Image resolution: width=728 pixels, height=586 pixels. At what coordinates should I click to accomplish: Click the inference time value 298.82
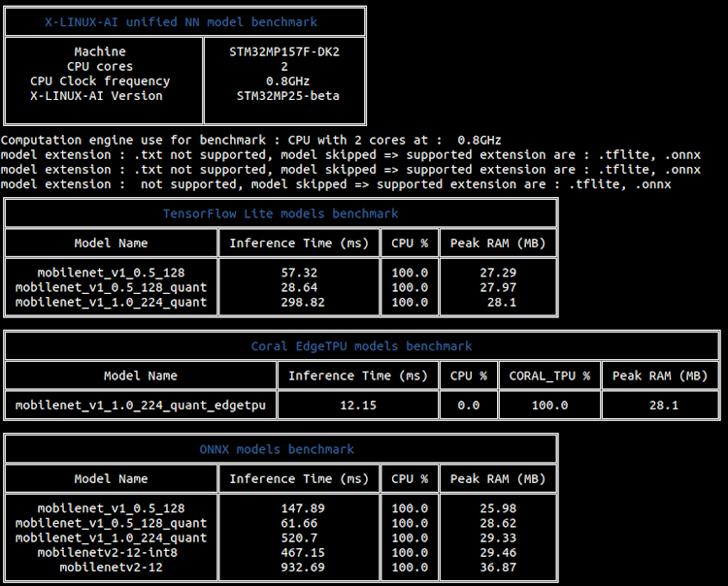click(x=303, y=302)
